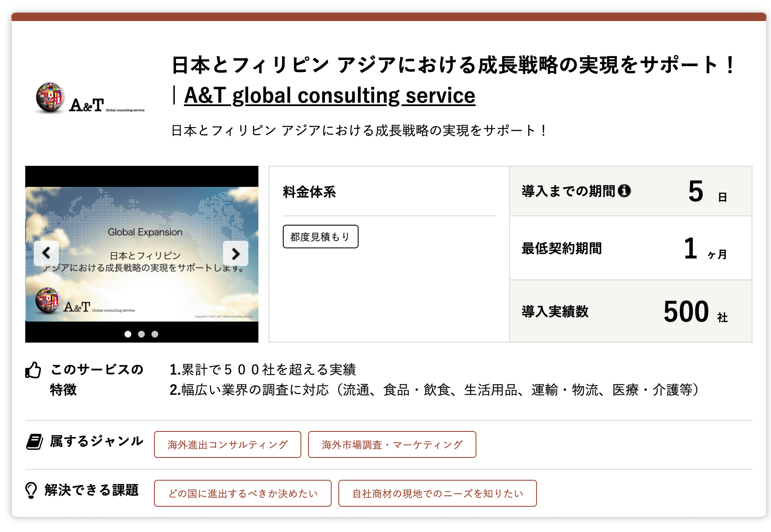Click the lightbulb icon beside 解決できる課題
The image size is (771, 532).
(x=31, y=490)
